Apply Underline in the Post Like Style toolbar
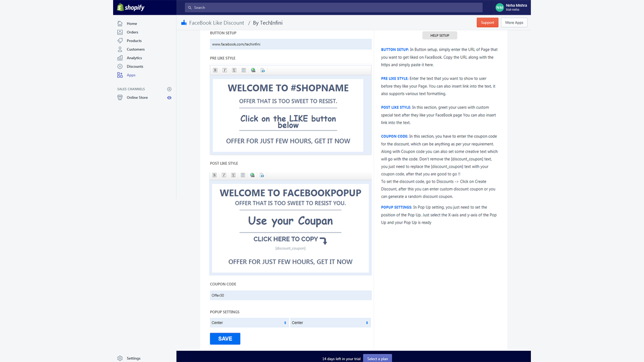The image size is (644, 362). [233, 175]
